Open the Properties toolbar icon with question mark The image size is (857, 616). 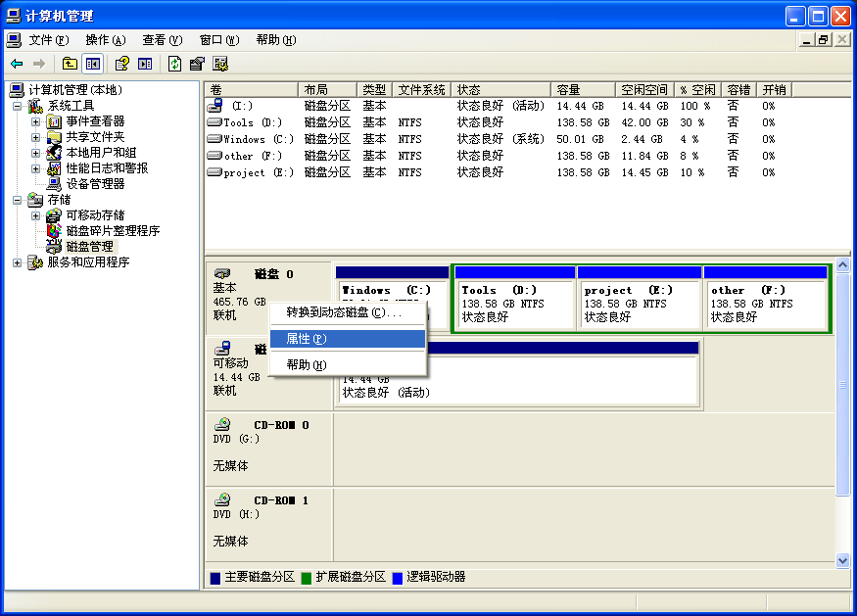121,64
